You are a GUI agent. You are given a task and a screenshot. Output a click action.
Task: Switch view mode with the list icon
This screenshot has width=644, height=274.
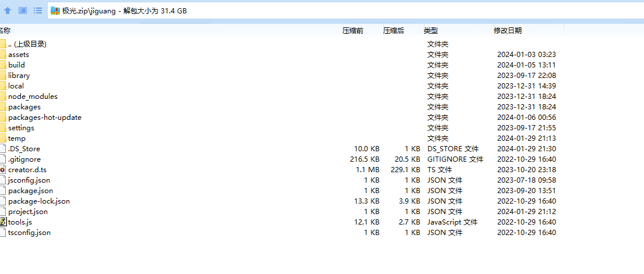pyautogui.click(x=37, y=10)
